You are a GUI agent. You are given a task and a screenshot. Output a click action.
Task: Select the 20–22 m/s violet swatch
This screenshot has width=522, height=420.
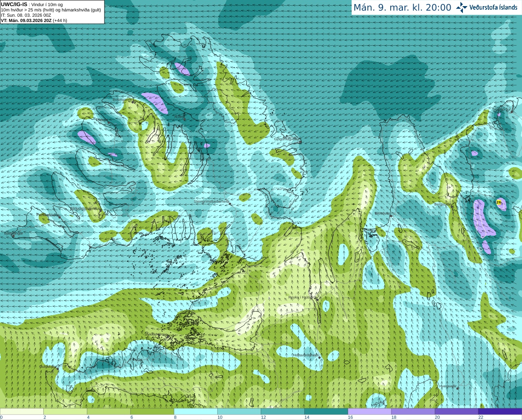457,411
